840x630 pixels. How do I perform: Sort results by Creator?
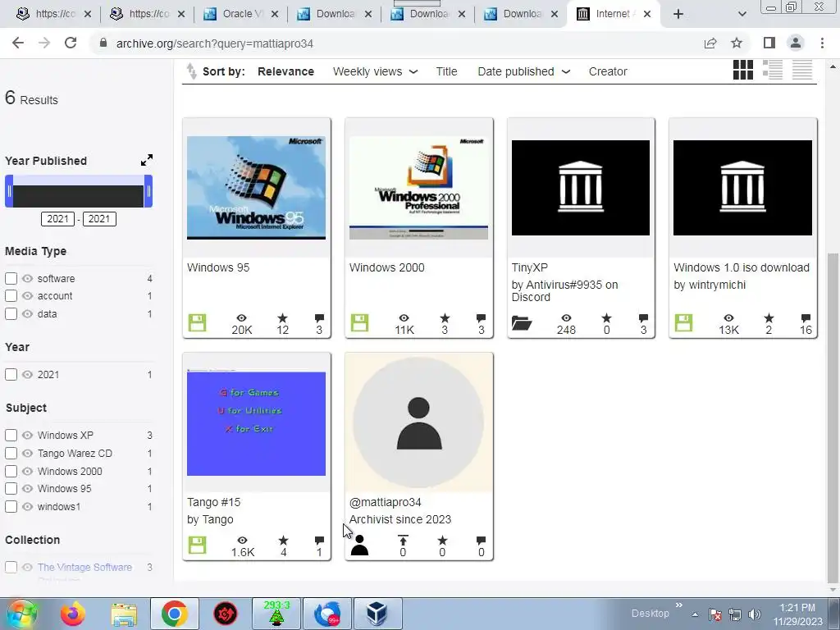(608, 71)
